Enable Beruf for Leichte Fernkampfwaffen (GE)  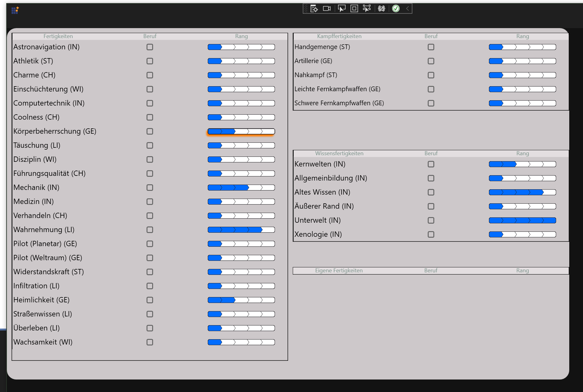coord(431,89)
